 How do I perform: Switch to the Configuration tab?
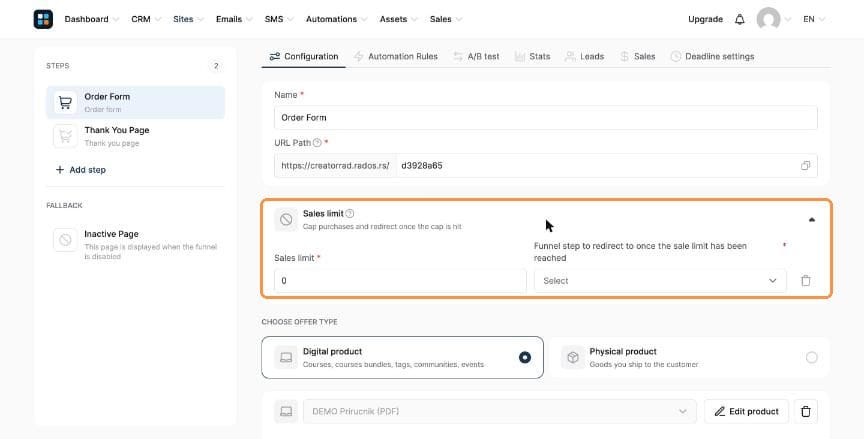point(304,57)
